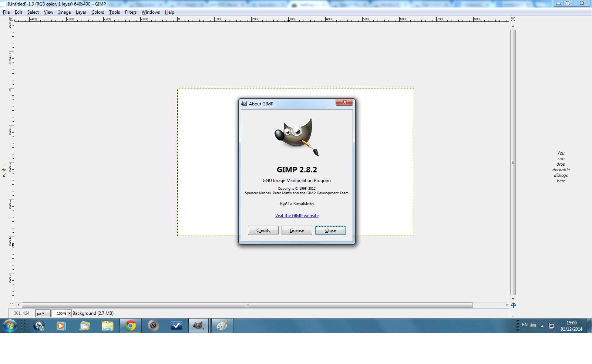
Task: Click the blue checkmark app taskbar icon
Action: coord(176,326)
